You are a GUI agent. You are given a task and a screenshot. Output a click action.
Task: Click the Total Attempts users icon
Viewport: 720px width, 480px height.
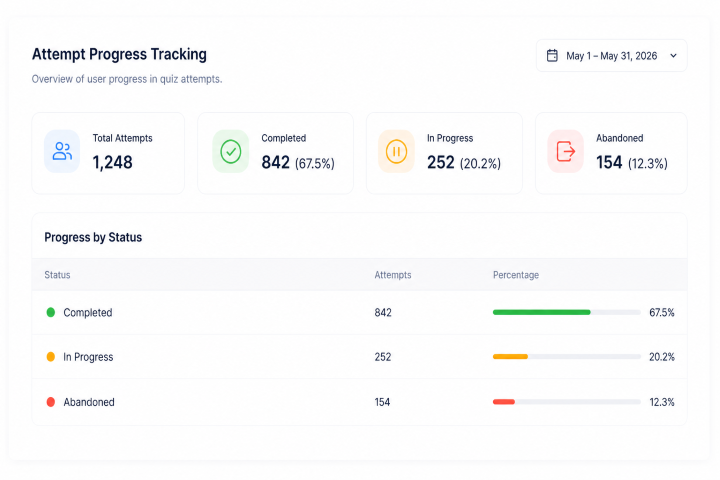[62, 151]
